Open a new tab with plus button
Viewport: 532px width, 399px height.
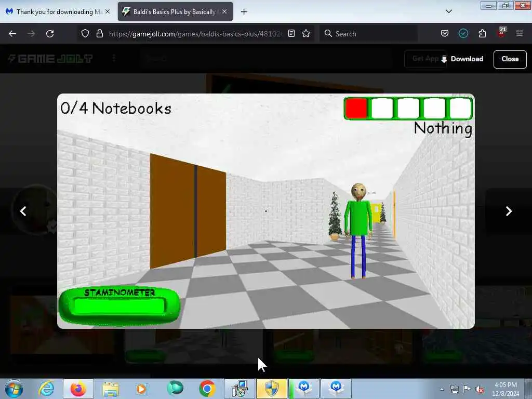pos(244,12)
